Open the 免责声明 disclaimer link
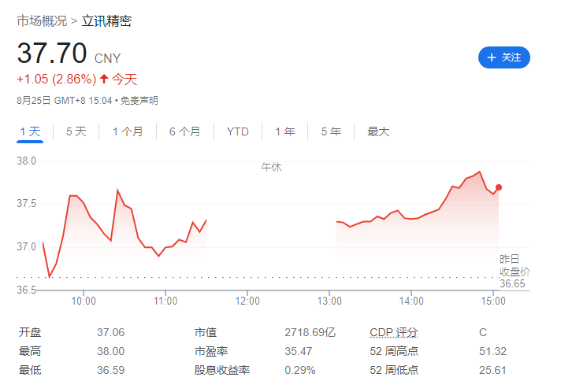The height and width of the screenshot is (392, 576). (139, 101)
